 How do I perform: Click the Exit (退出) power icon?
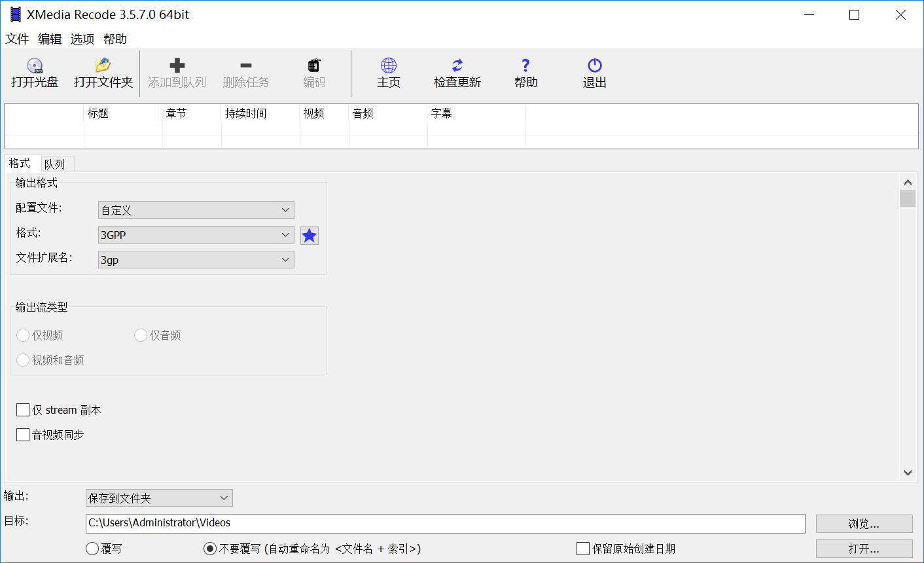click(595, 65)
